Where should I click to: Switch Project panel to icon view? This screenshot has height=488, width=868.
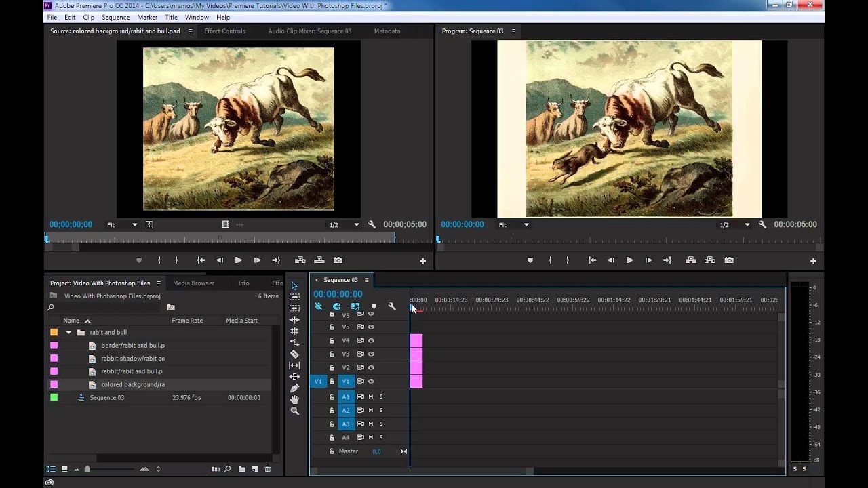(64, 469)
